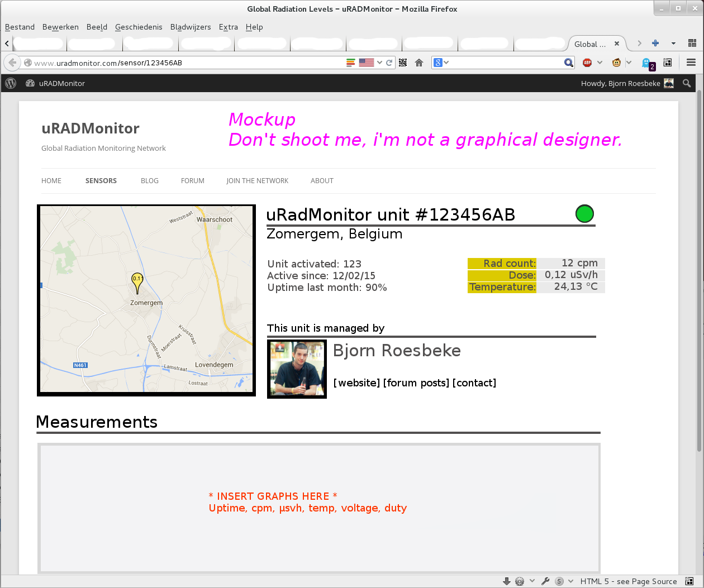Go to the HOME nav link
Viewport: 704px width, 588px height.
coord(51,181)
